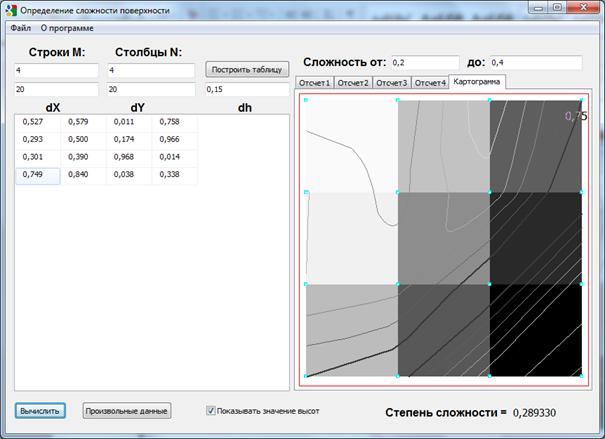The height and width of the screenshot is (439, 605).
Task: Click the Построить таблицу button
Action: tap(247, 70)
